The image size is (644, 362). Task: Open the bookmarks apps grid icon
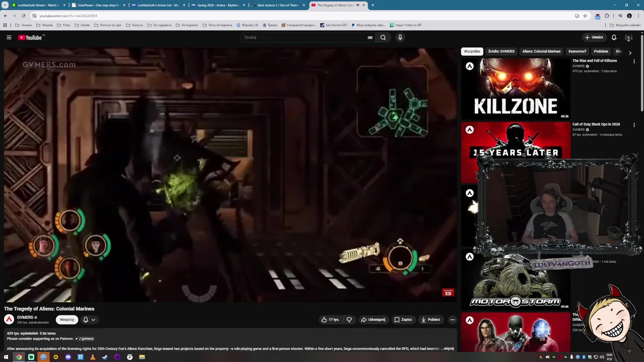pos(5,25)
